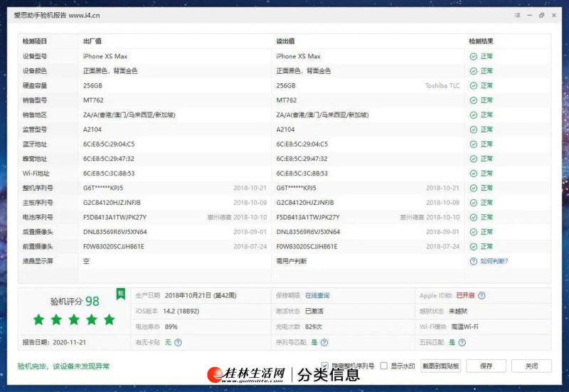The image size is (569, 392).
Task: Click the 截图到剪贴板 button
Action: [x=441, y=366]
